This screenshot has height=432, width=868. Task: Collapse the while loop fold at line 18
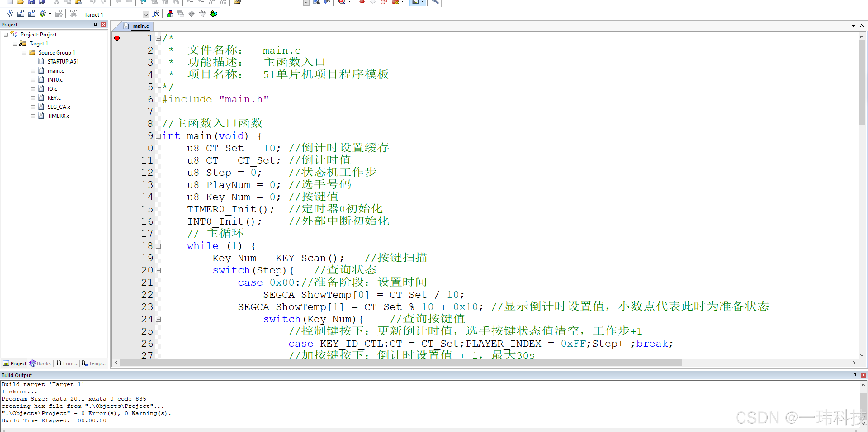tap(158, 246)
